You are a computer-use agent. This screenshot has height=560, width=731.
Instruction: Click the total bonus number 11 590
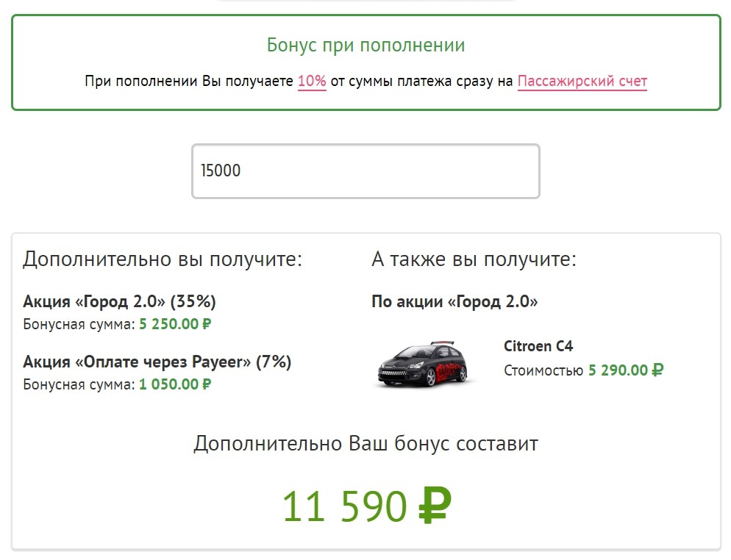point(344,506)
